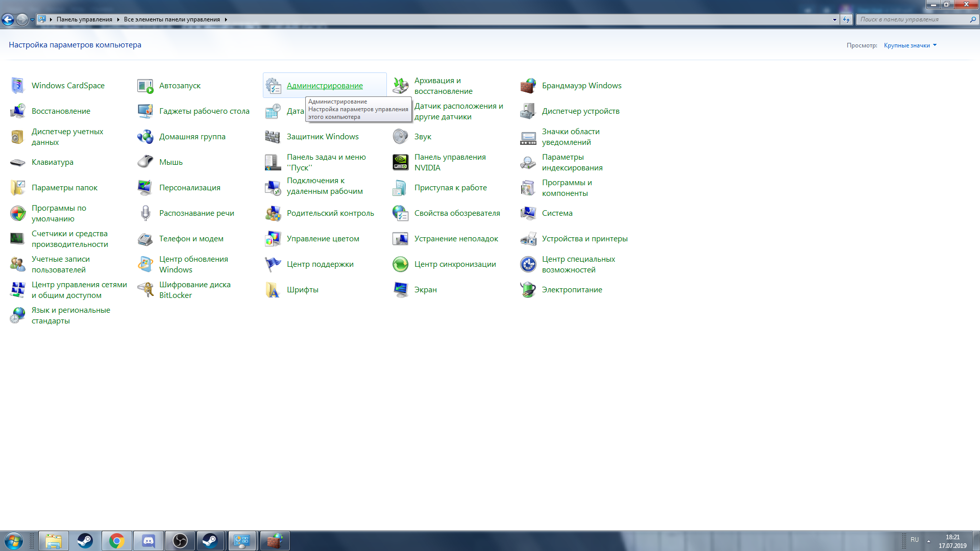This screenshot has height=551, width=980.
Task: Open the Шрифты fonts icon
Action: [x=273, y=290]
